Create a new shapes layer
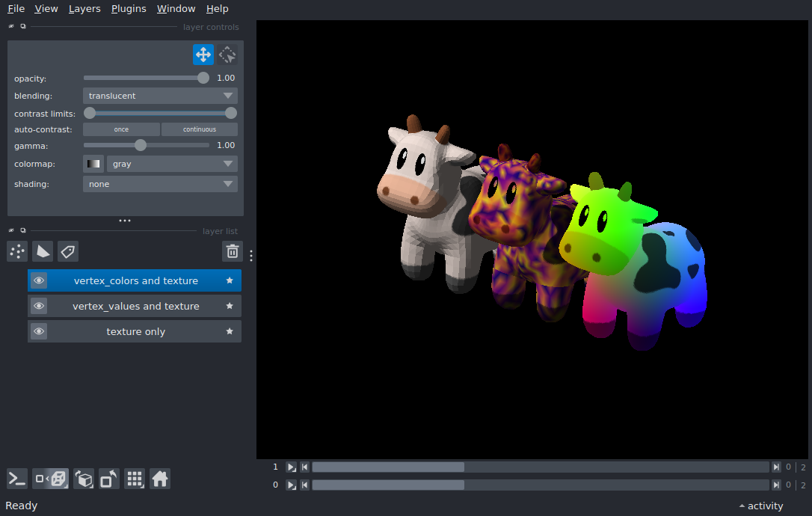The width and height of the screenshot is (812, 516). coord(43,251)
